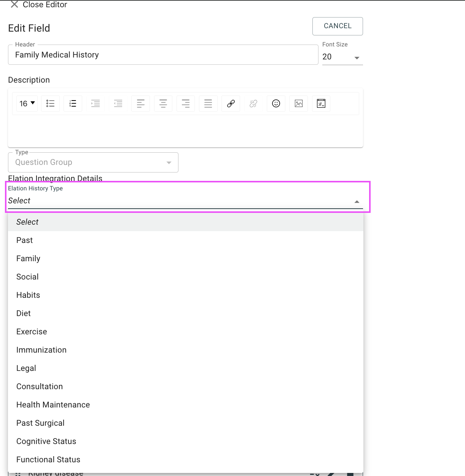
Task: Open the emoji picker
Action: [276, 104]
